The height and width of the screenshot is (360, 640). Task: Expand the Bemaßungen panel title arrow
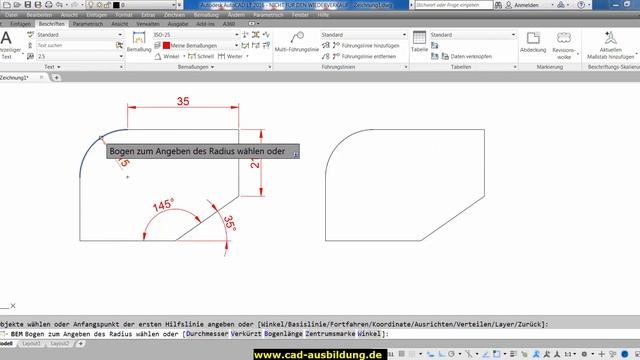point(212,67)
